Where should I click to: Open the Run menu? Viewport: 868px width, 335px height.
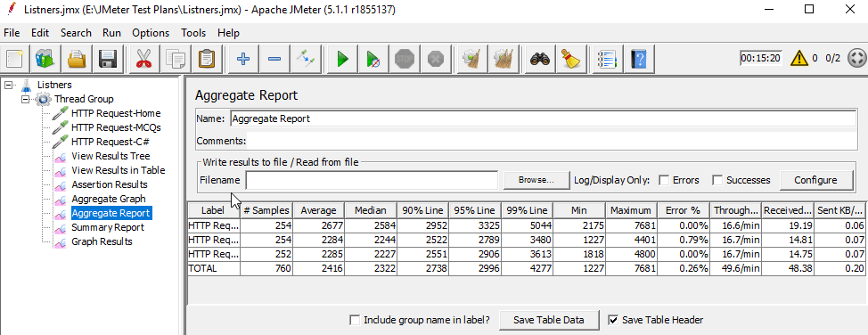point(111,33)
